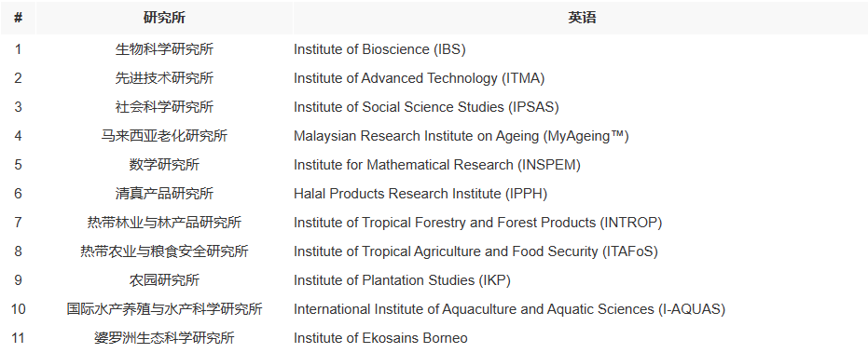Select Institute of Advanced Technology (ITMA) text
Image resolution: width=868 pixels, height=353 pixels.
point(419,78)
